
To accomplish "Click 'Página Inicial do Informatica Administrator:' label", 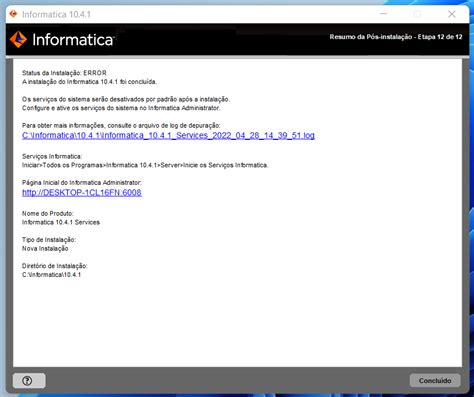I will click(x=82, y=183).
